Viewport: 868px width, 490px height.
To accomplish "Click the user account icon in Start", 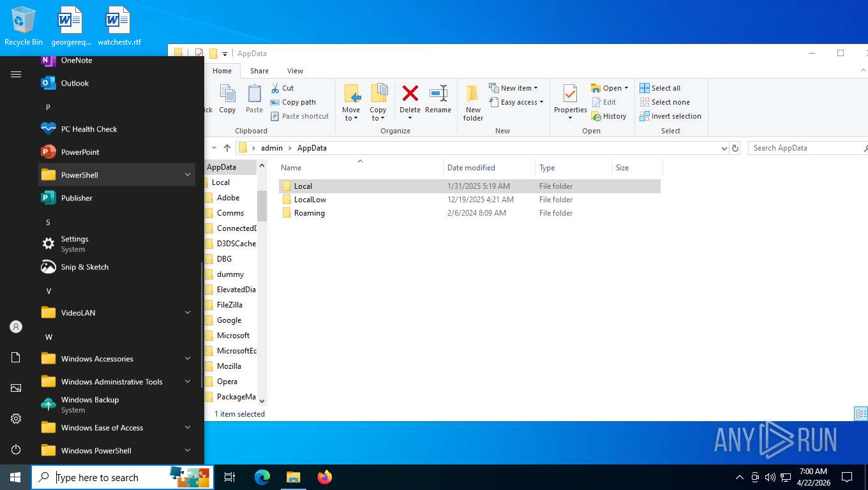I will click(x=16, y=327).
